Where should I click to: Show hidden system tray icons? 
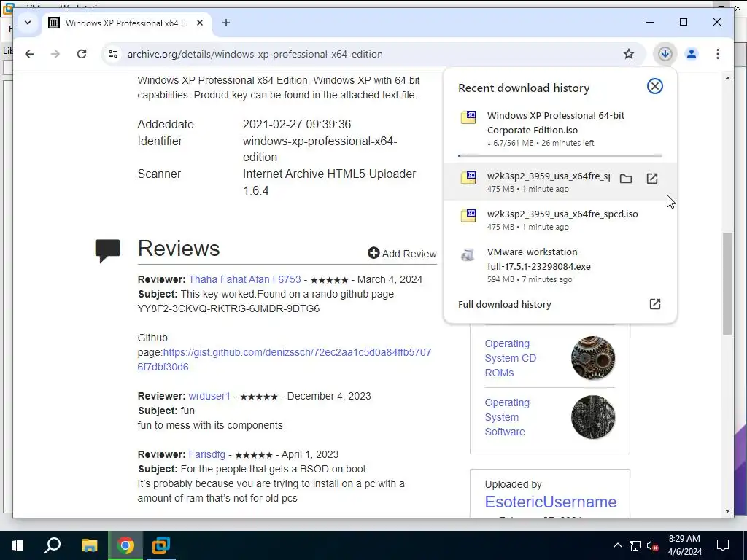617,545
